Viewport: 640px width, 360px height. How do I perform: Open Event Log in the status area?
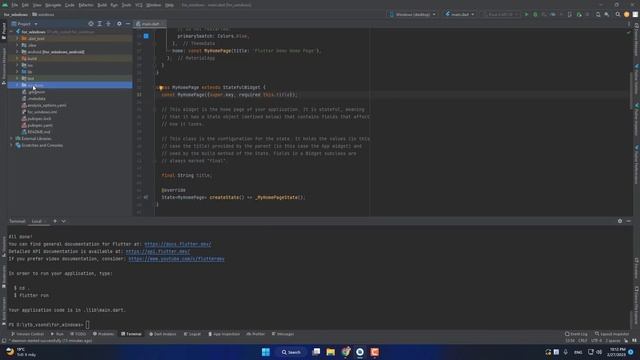click(576, 334)
